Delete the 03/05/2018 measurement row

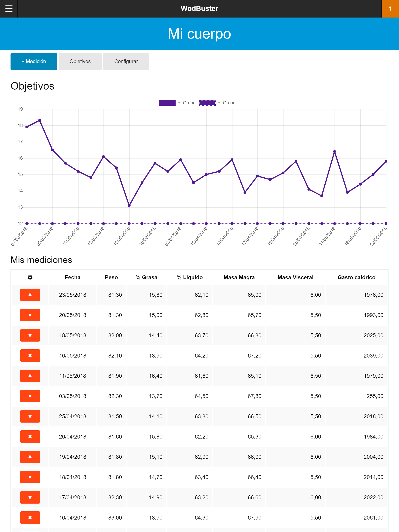(30, 396)
